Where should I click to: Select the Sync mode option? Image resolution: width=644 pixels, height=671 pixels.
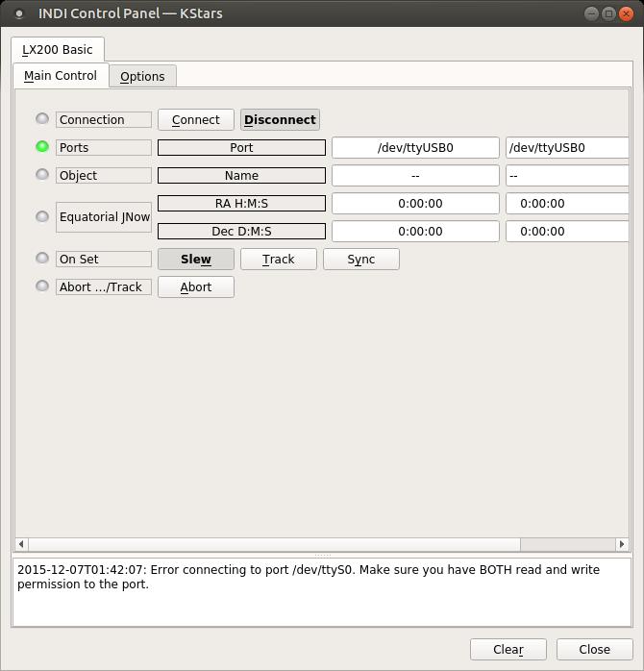360,259
